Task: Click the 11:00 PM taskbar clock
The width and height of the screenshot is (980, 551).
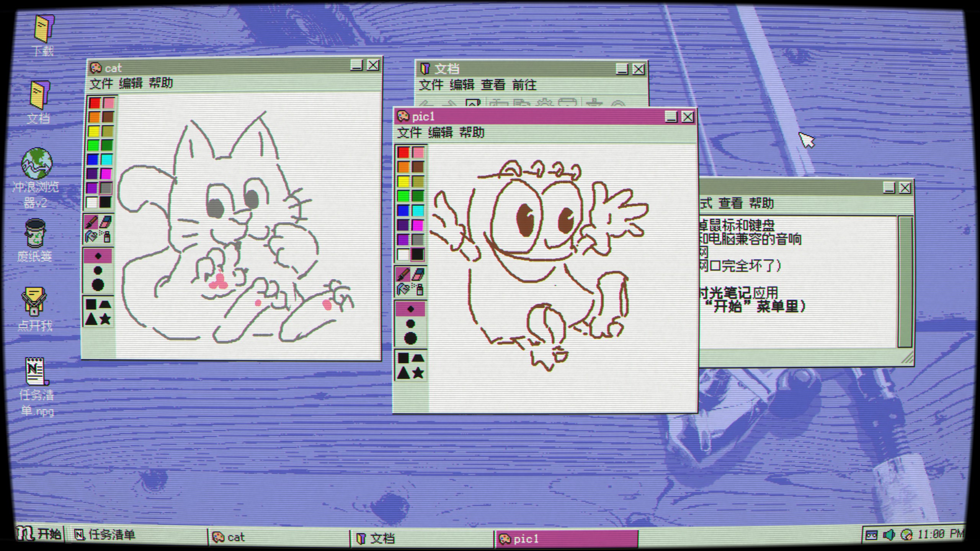Action: (x=940, y=534)
